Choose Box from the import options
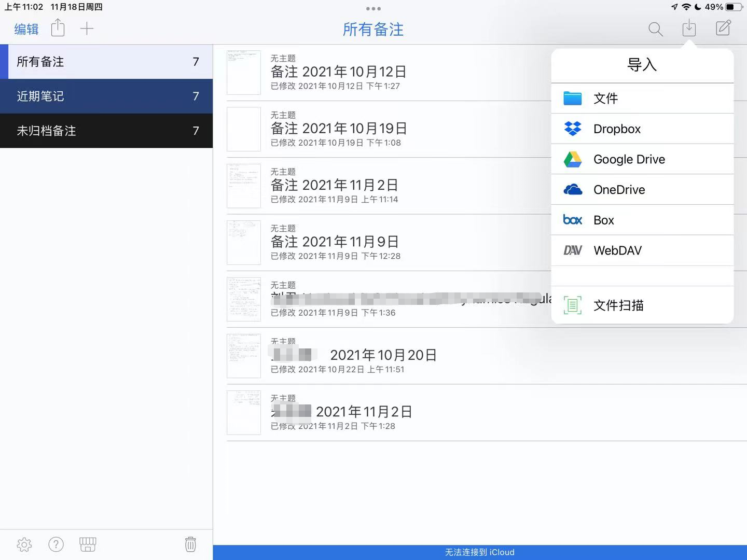 [x=642, y=220]
